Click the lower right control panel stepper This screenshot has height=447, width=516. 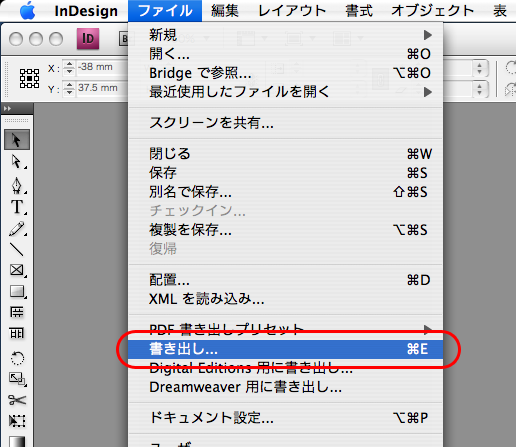[x=480, y=89]
